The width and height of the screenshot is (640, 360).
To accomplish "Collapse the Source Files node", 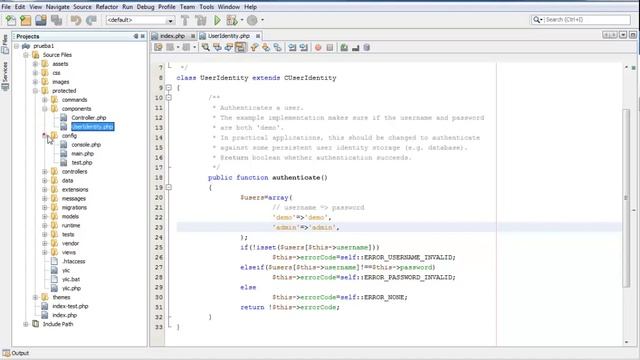I will point(26,55).
